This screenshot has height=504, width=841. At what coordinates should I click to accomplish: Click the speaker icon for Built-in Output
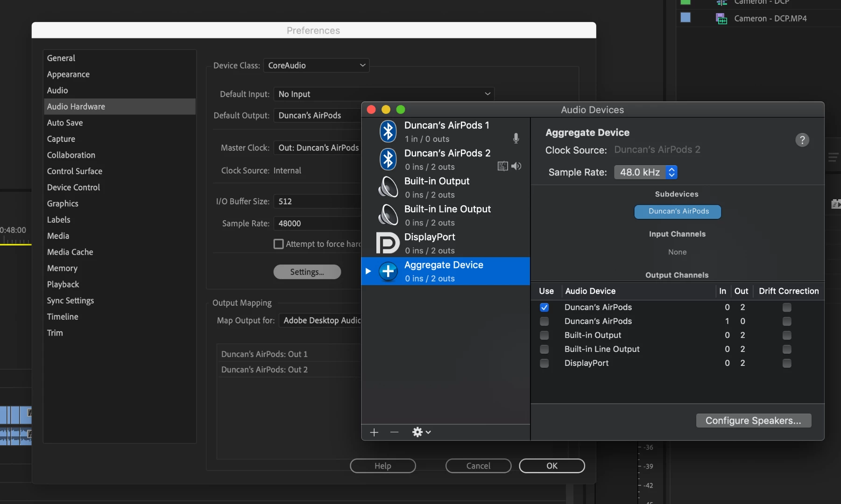(x=388, y=188)
